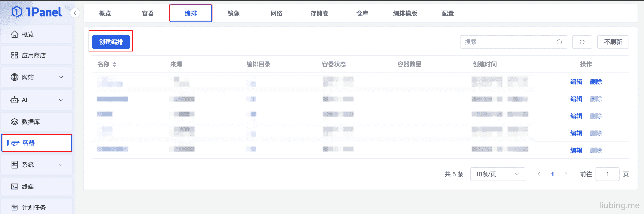Collapse the sidebar with the arrow button

pyautogui.click(x=75, y=13)
